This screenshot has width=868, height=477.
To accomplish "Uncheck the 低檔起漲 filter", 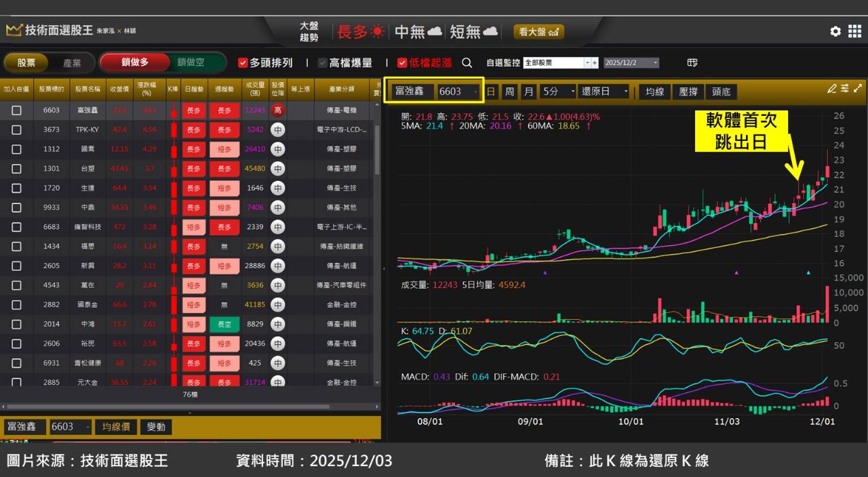I will pos(402,63).
